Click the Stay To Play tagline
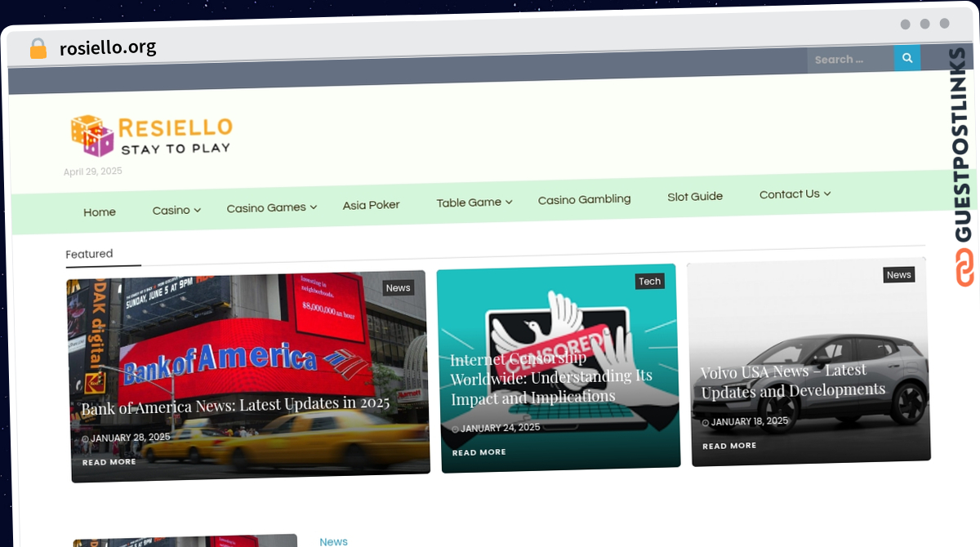 (176, 149)
